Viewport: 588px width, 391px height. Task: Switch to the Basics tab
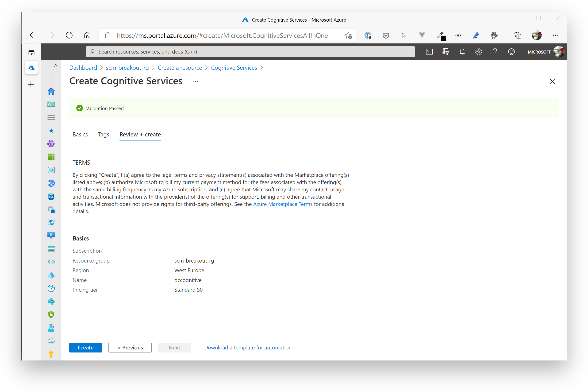pos(80,134)
